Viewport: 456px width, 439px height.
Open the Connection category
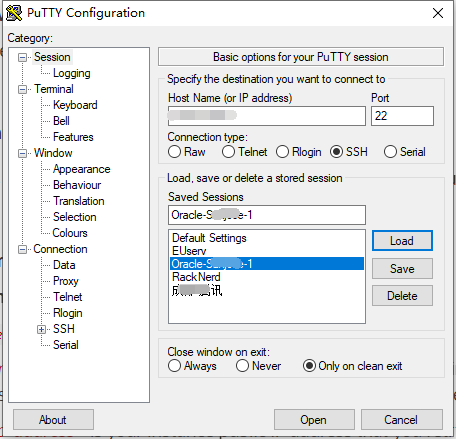60,249
